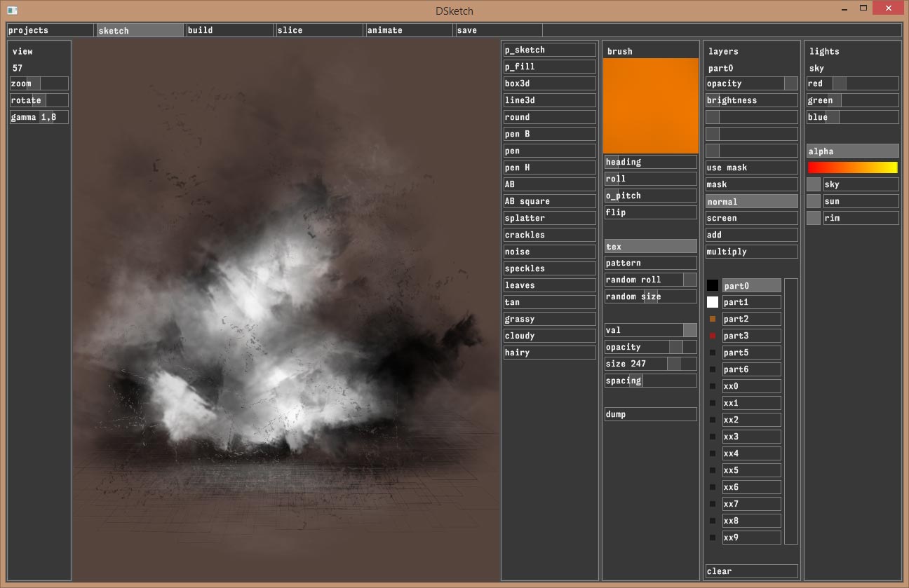Image resolution: width=909 pixels, height=588 pixels.
Task: Pick the pen H brush
Action: (x=549, y=167)
